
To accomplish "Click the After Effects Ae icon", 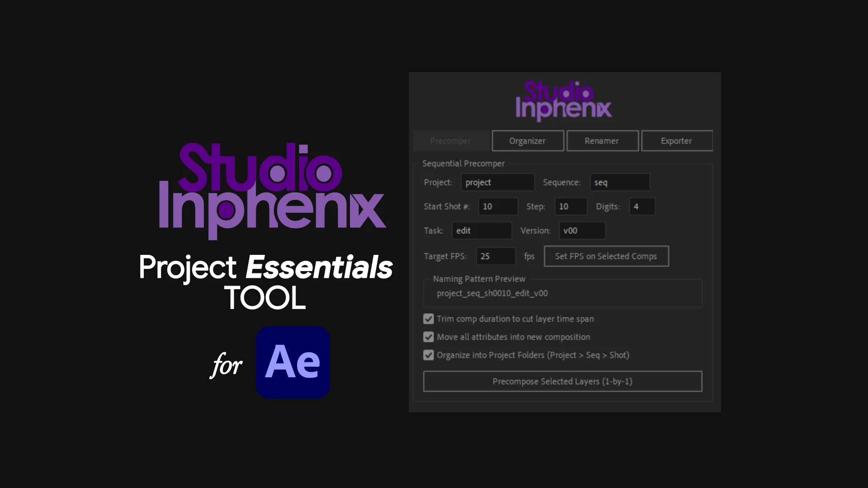I will (x=293, y=362).
